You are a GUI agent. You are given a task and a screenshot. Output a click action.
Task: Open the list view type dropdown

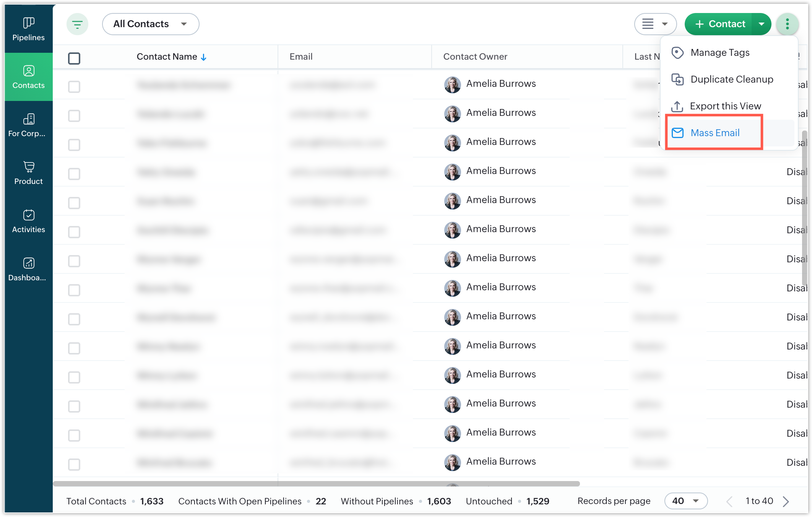655,24
